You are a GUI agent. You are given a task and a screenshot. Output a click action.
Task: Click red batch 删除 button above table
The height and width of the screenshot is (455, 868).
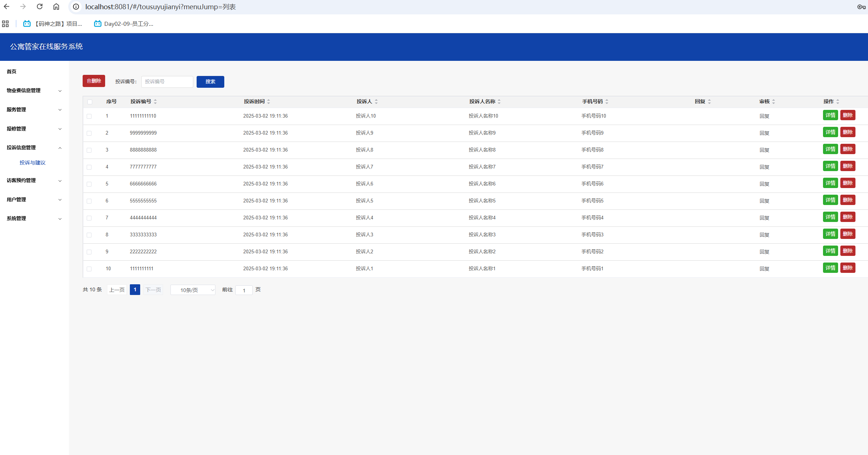(94, 81)
